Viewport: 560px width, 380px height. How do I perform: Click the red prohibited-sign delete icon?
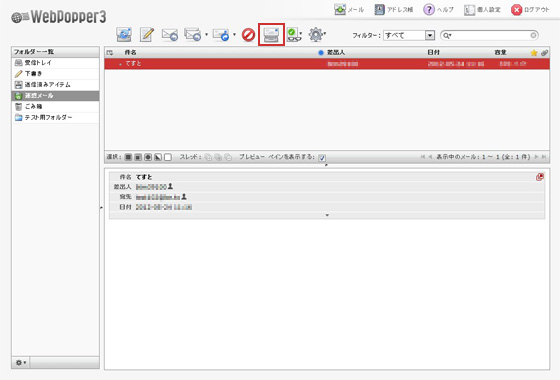point(248,35)
